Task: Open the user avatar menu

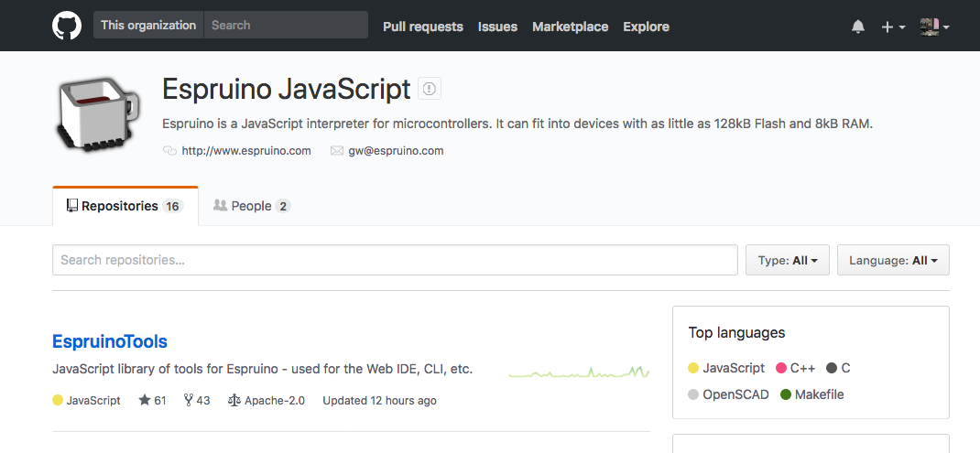Action: coord(935,27)
